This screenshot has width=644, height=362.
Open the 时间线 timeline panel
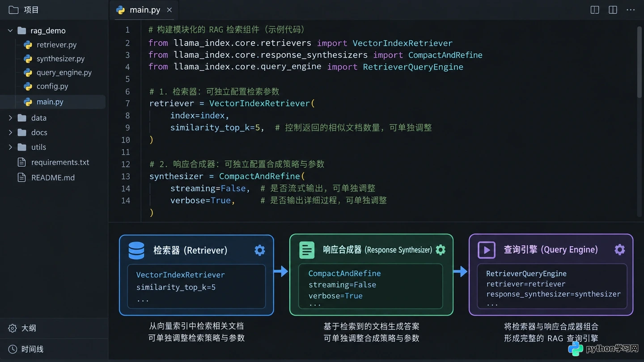[x=32, y=349]
